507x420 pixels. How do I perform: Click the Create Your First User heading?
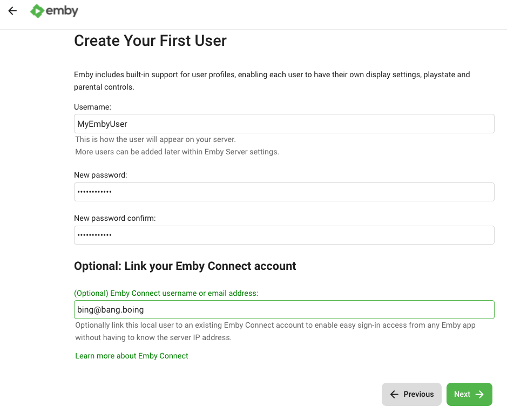tap(150, 40)
